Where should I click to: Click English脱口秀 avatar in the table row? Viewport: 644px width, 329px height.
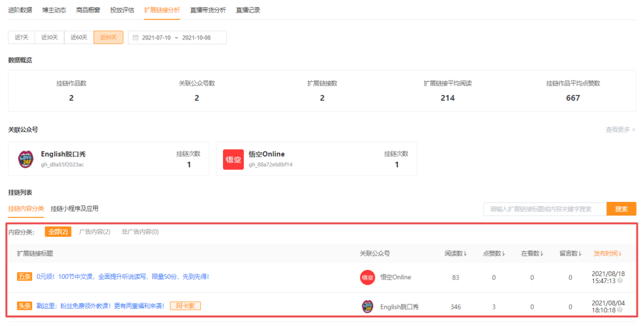(x=367, y=307)
